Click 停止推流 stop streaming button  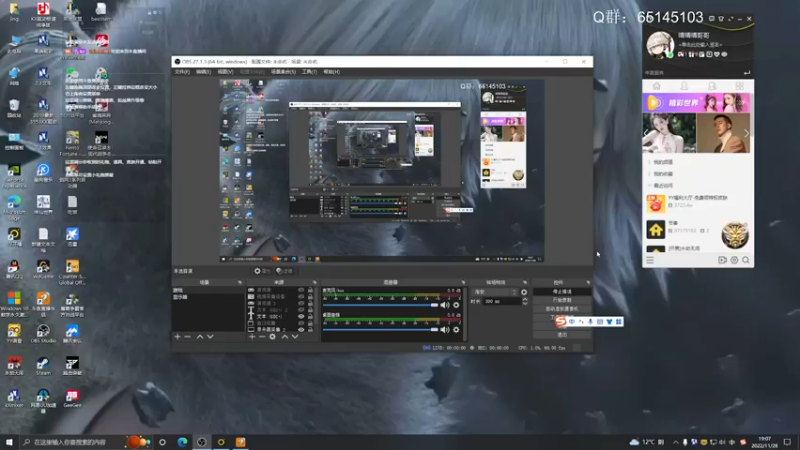click(562, 292)
